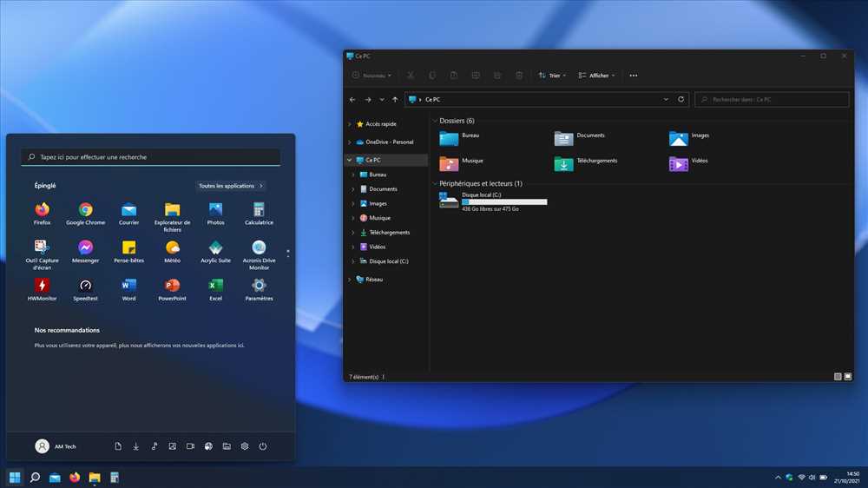This screenshot has height=488, width=868.
Task: Open Firefox from the taskbar
Action: (75, 477)
